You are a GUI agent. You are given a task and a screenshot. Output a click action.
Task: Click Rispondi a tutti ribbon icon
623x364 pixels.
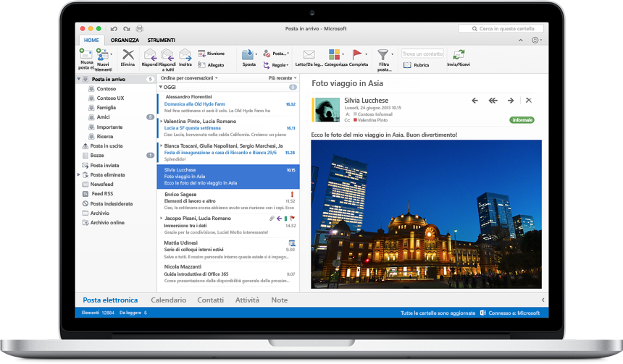tap(167, 55)
